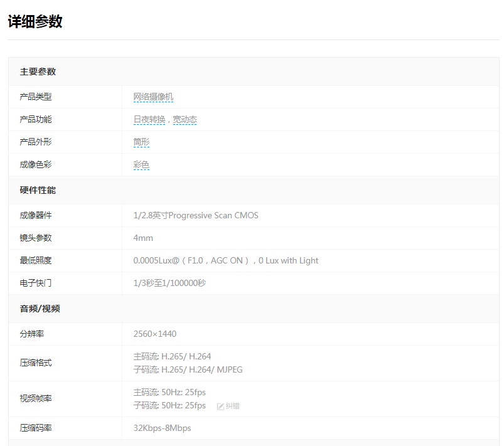The height and width of the screenshot is (446, 504).
Task: Click the 详细参数 page heading
Action: [x=35, y=21]
